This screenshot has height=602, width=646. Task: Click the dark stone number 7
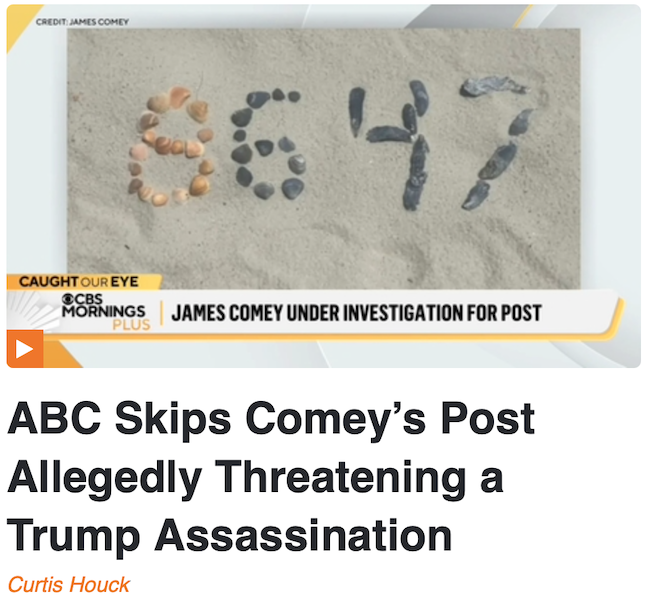coord(496,143)
